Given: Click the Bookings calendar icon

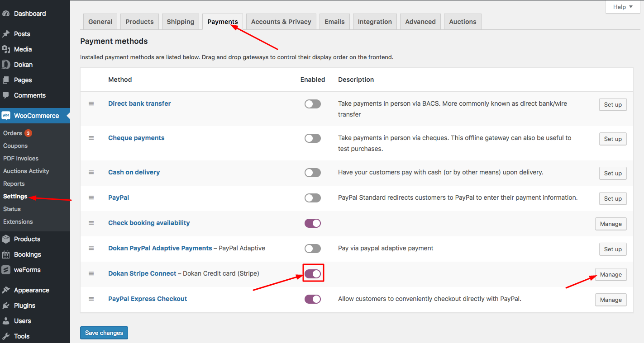Looking at the screenshot, I should coord(6,254).
